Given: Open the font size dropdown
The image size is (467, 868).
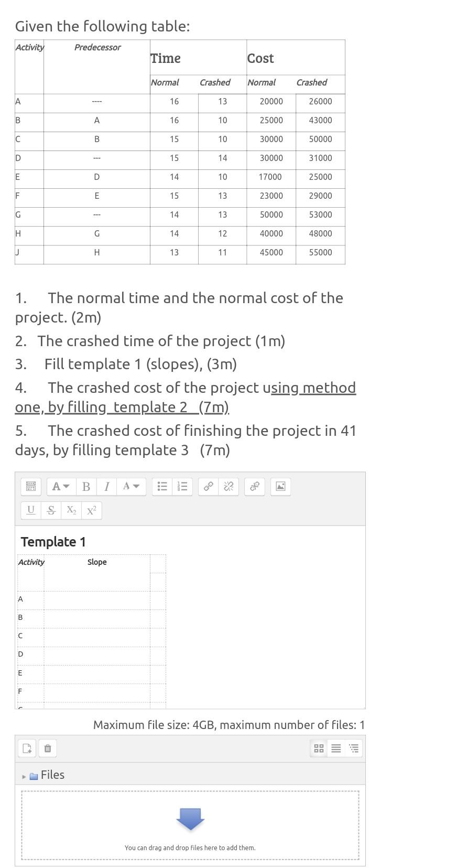Looking at the screenshot, I should (132, 486).
